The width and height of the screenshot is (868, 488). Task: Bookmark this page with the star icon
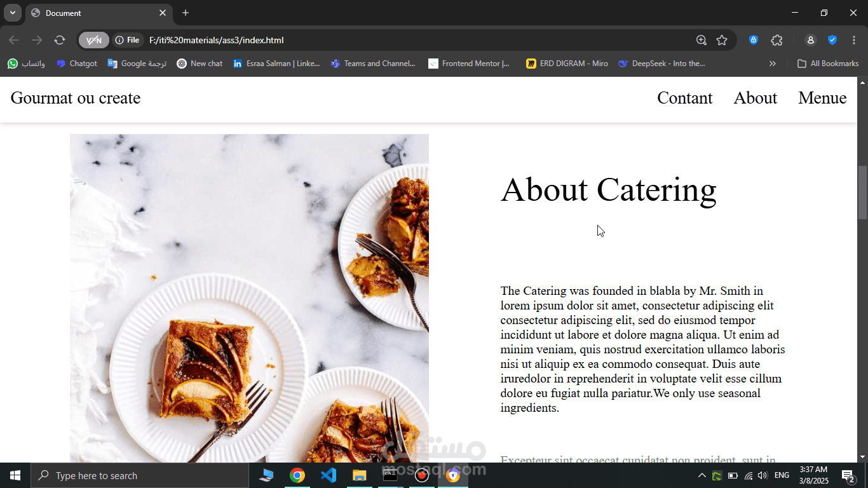(722, 40)
